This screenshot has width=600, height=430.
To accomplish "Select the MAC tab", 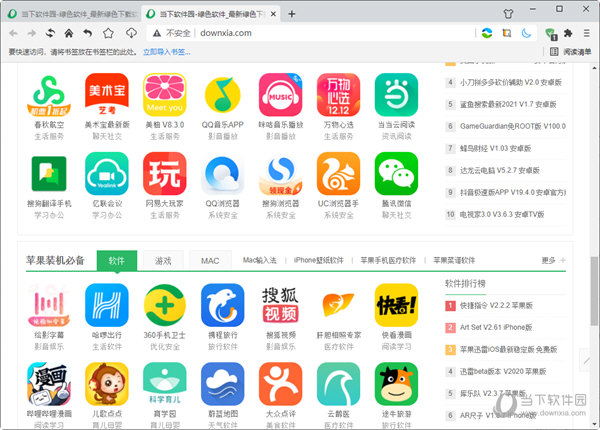I will (210, 261).
